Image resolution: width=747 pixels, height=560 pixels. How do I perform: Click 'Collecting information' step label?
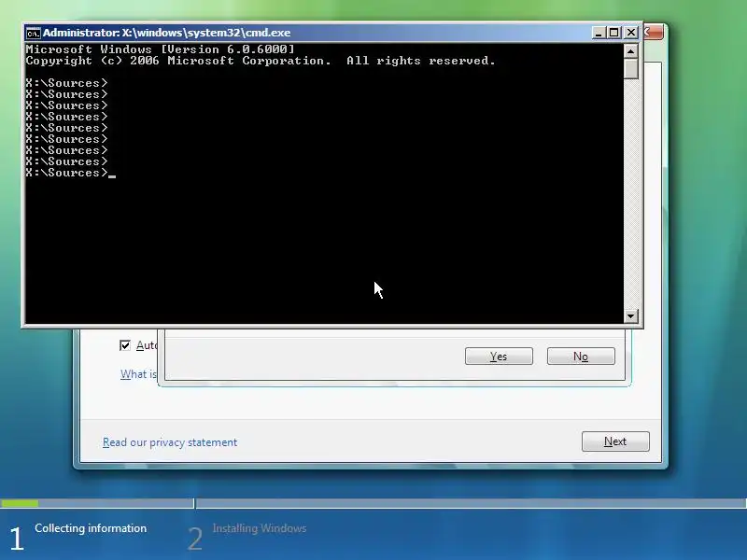(x=91, y=528)
